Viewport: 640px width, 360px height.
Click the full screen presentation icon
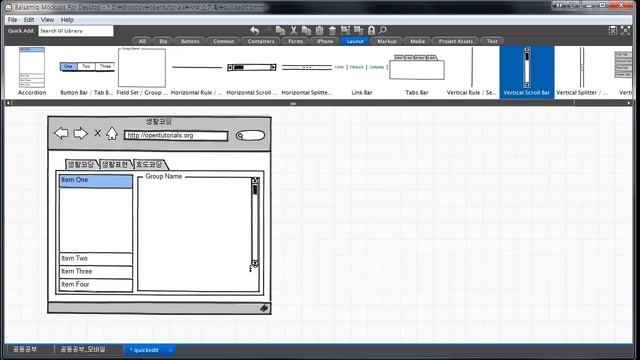pos(625,30)
